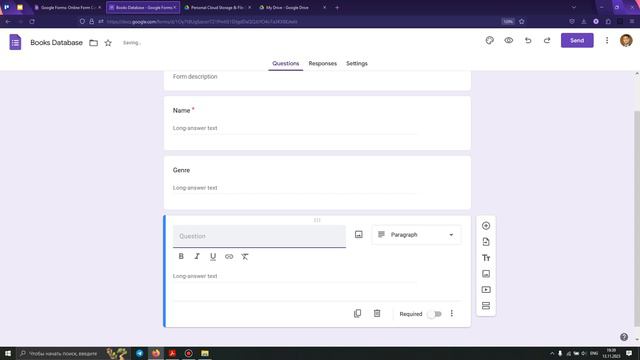The image size is (640, 360).
Task: Underline the question text
Action: click(213, 256)
